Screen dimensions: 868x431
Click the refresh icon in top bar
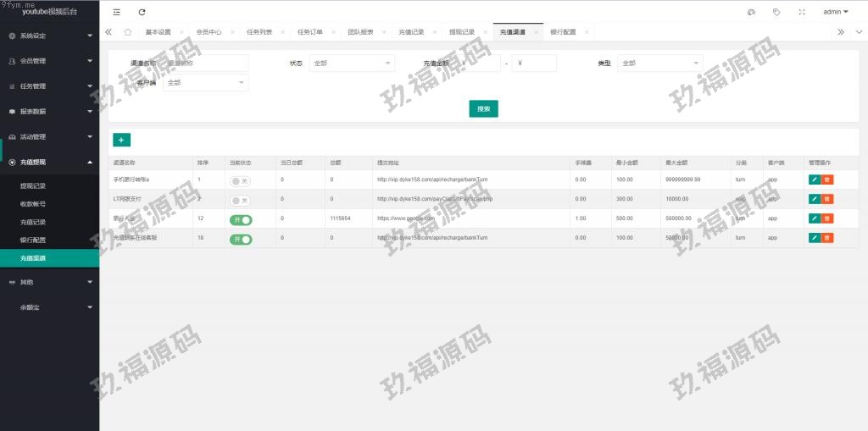pyautogui.click(x=142, y=12)
